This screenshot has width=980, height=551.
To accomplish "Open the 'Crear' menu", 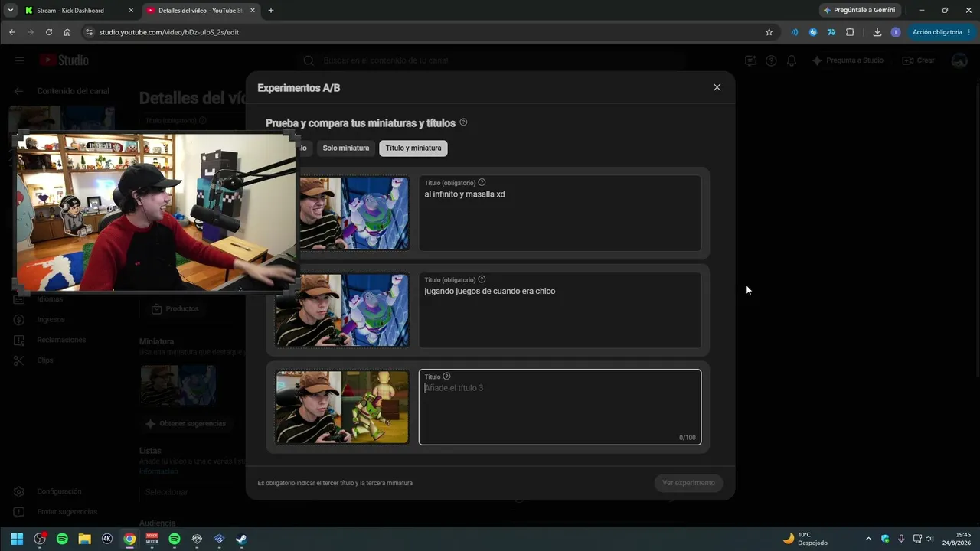I will [919, 60].
